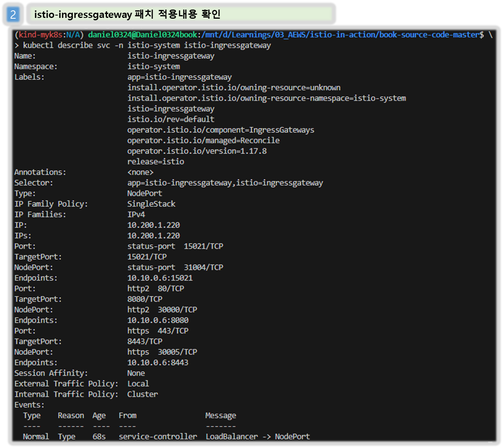Click the endpoint '10.10.0.6:8443'
Screen dimensions: 503x448
click(x=158, y=362)
